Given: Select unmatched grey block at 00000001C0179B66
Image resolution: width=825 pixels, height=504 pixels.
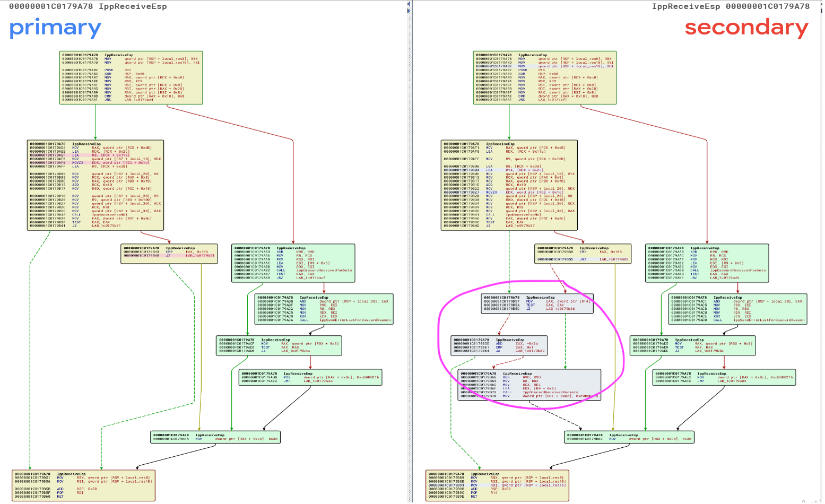Looking at the screenshot, I should [529, 385].
